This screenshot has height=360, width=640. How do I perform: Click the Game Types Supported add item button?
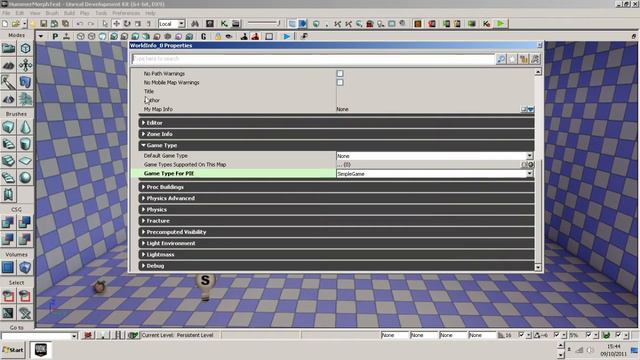coord(531,164)
